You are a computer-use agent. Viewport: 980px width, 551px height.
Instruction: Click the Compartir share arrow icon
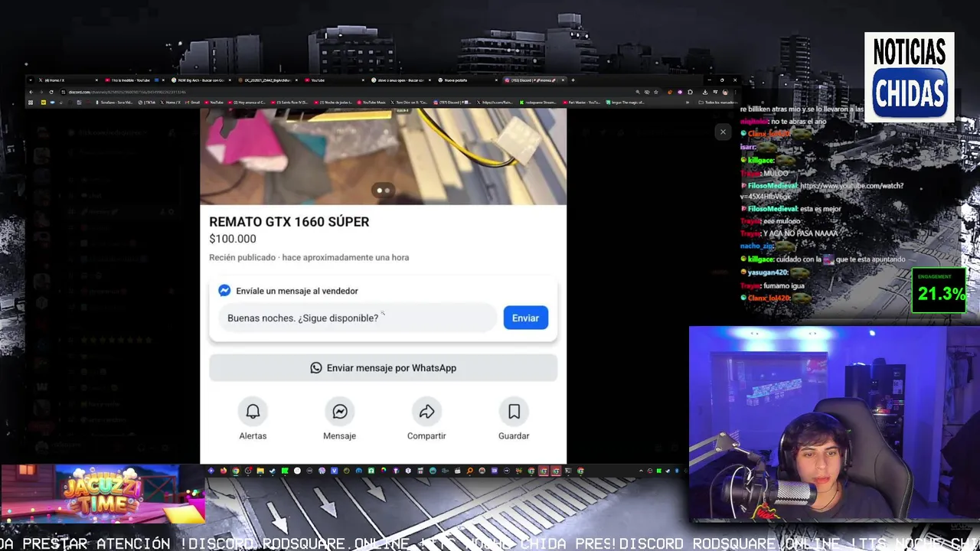point(426,412)
